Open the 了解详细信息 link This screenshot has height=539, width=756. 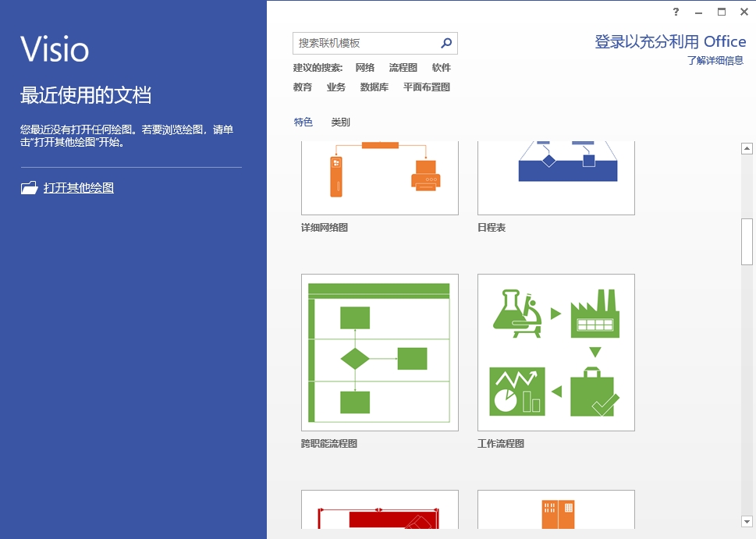(x=715, y=60)
